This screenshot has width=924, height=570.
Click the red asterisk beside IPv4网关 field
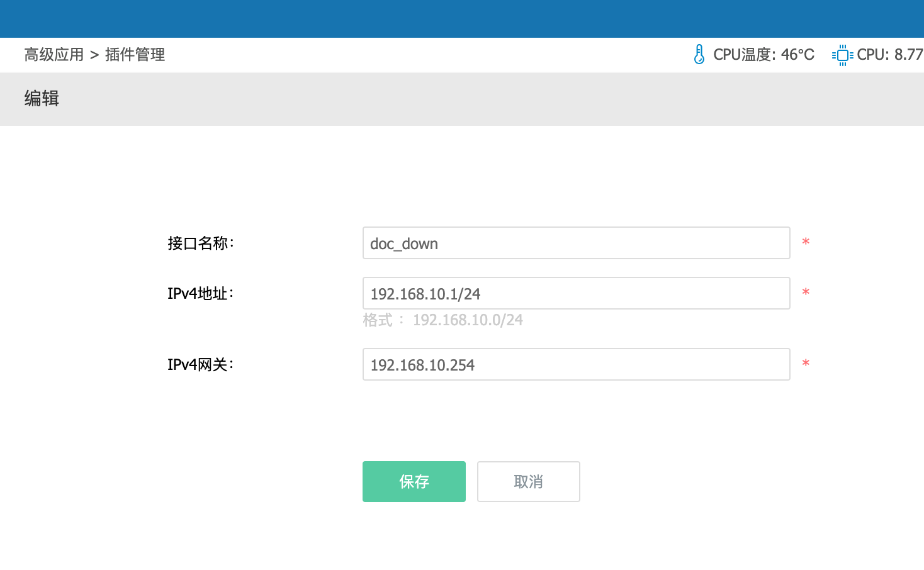click(806, 364)
